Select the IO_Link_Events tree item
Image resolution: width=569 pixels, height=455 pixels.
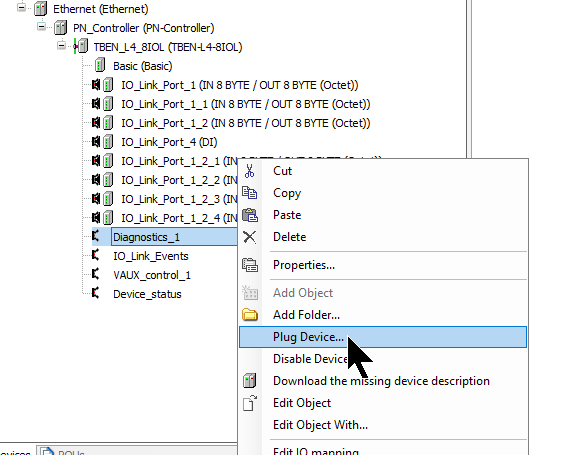(x=151, y=256)
